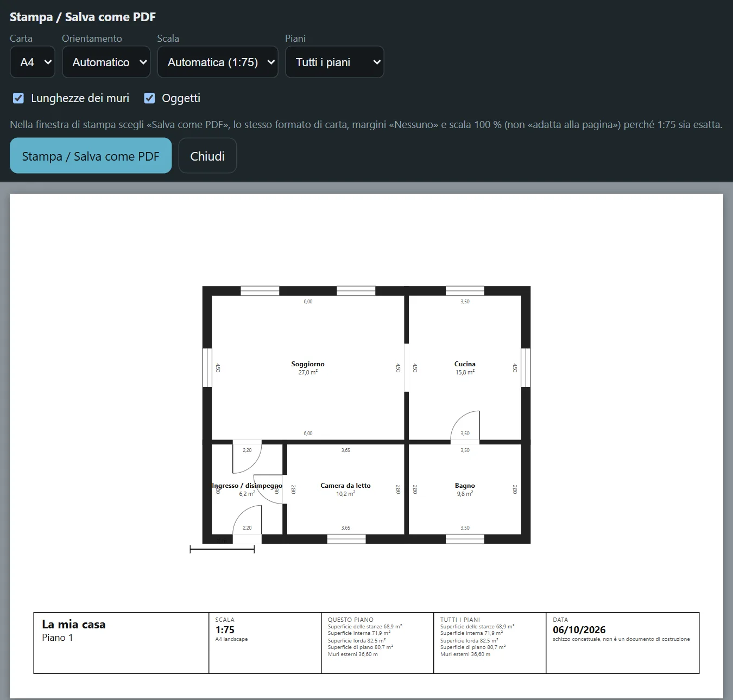Click the A4 landscape text
This screenshot has width=733, height=700.
[231, 639]
